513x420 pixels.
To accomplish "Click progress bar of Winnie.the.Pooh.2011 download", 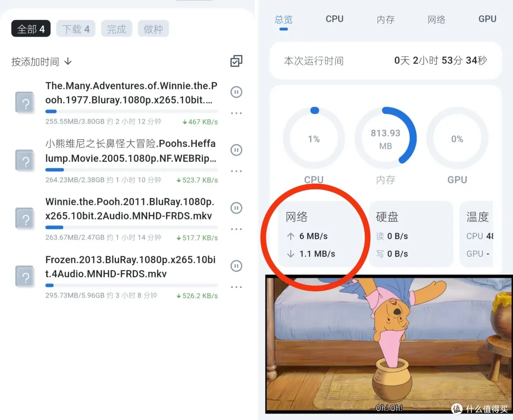I will pyautogui.click(x=132, y=227).
